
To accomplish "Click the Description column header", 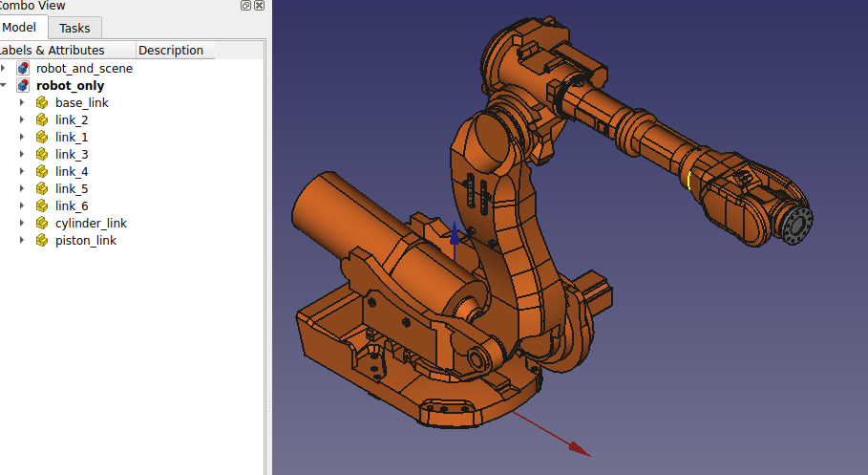I will (171, 51).
